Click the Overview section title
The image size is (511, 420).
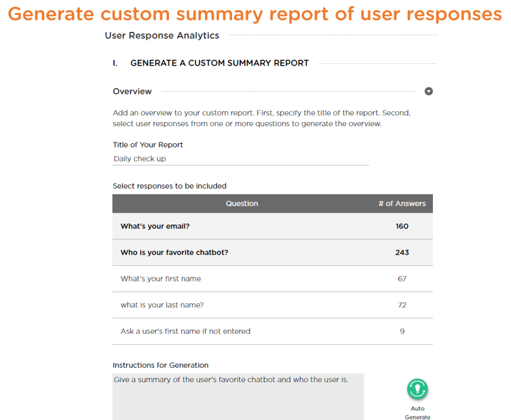132,91
